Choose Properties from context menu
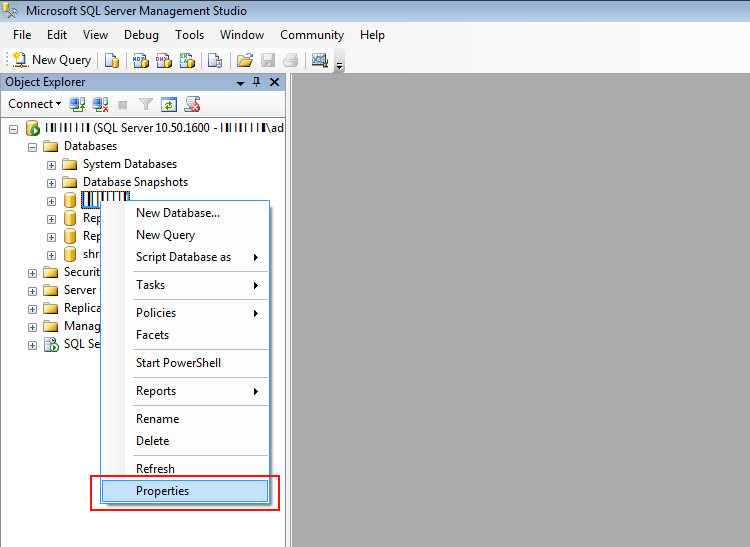 click(185, 491)
